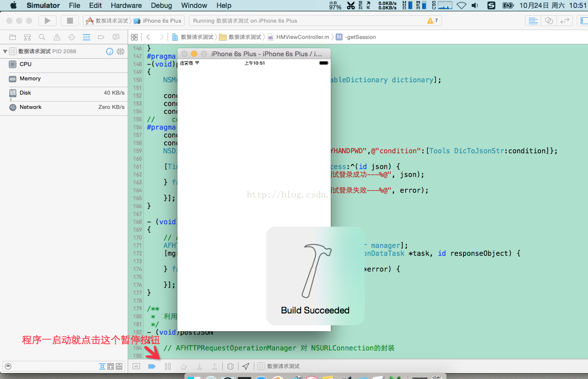Screen dimensions: 588x379
Task: Open the HMViewController.m jump bar crumb
Action: tap(298, 37)
